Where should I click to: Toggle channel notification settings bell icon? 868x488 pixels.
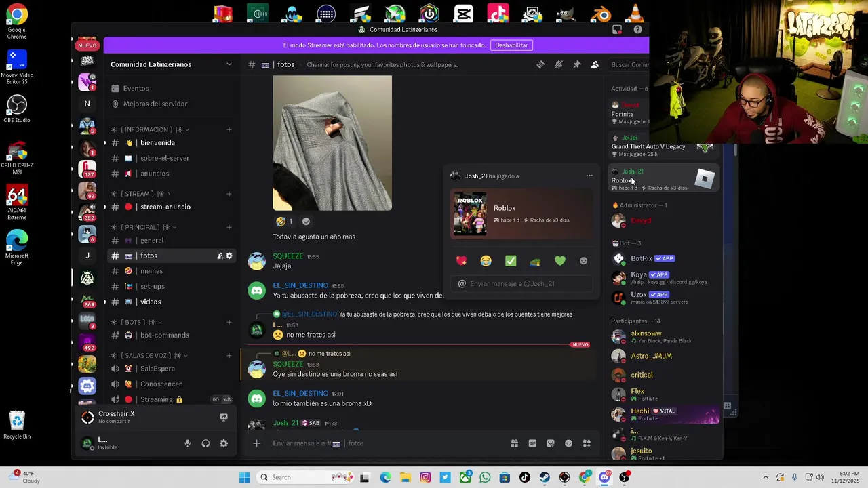[x=559, y=64]
